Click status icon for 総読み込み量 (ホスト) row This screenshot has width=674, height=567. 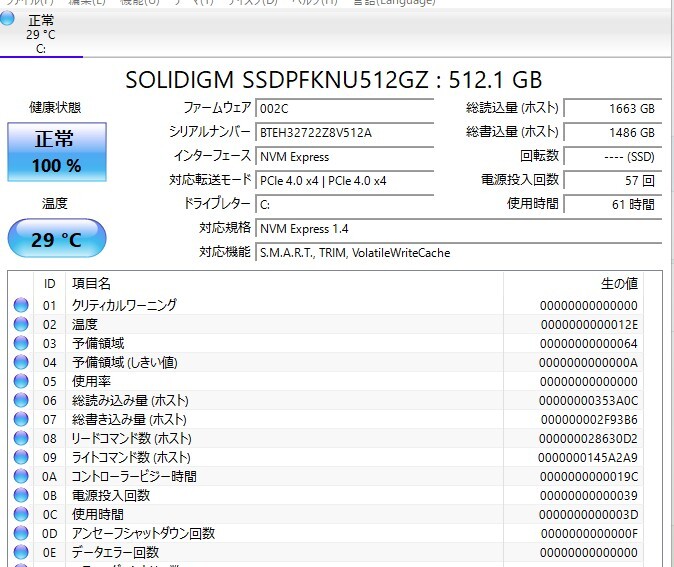(21, 400)
